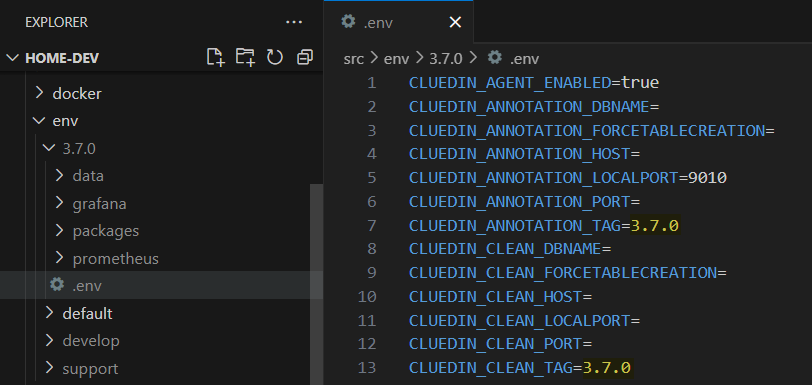Click CLUEDIN_ANNOTATION_HOST on line 4
812x385 pixels.
519,154
